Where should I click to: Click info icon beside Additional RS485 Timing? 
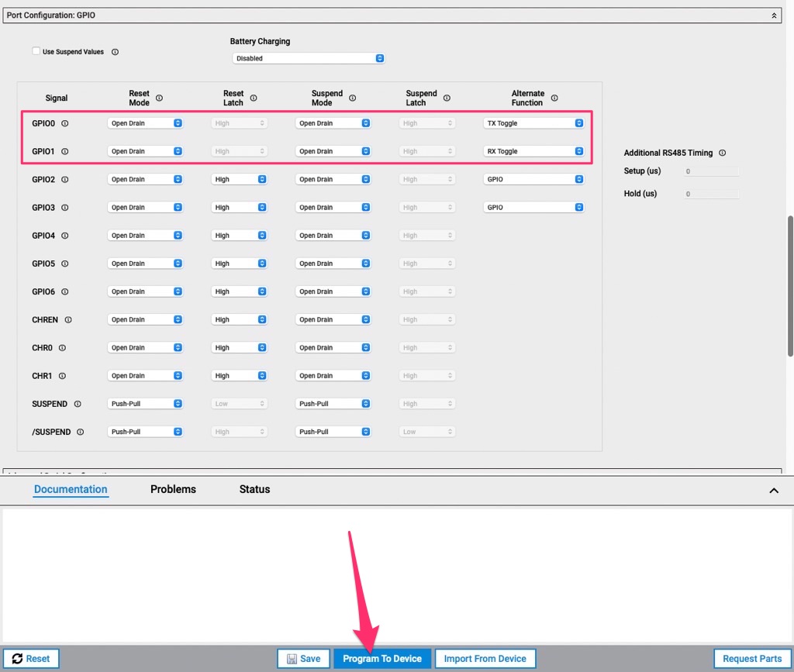click(722, 153)
